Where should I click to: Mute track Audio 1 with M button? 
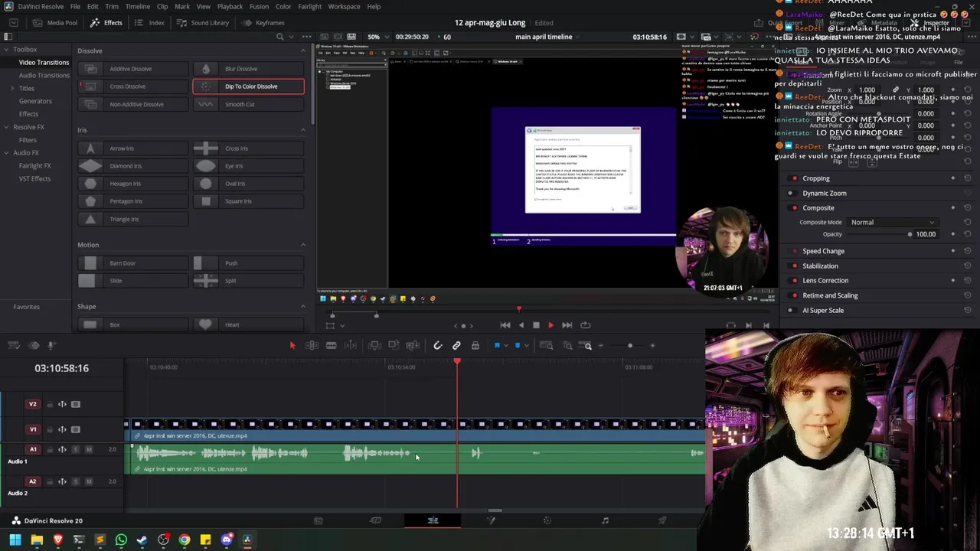click(x=89, y=449)
